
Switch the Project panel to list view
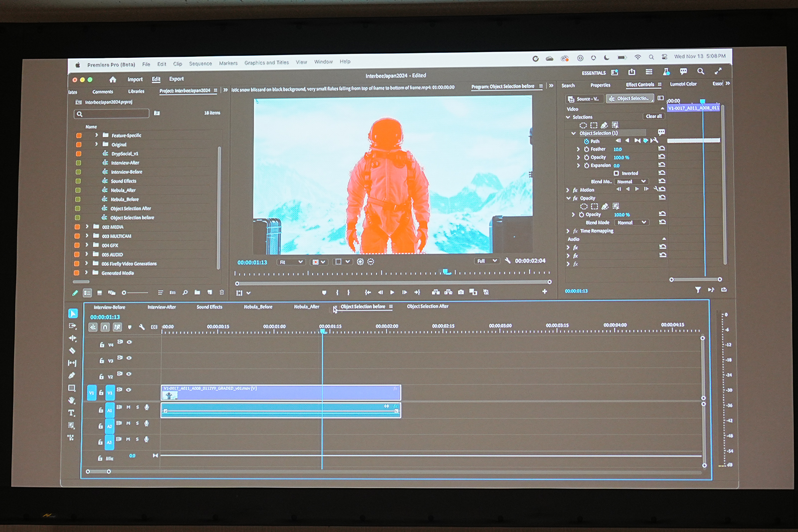(88, 293)
